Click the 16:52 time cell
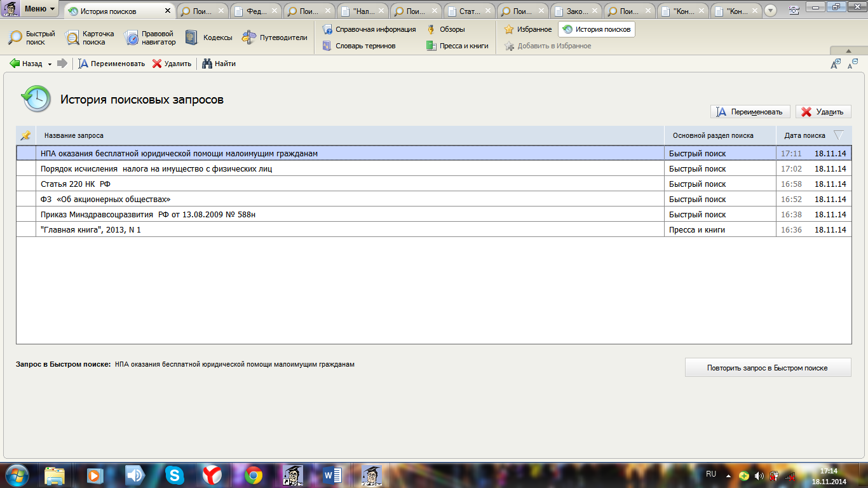 pos(791,199)
